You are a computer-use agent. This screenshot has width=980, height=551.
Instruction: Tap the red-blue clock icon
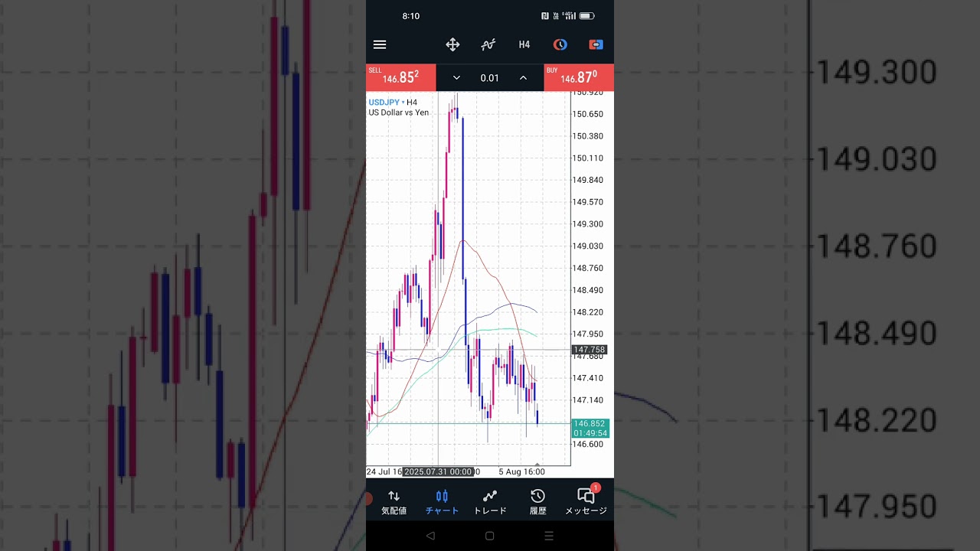click(560, 45)
